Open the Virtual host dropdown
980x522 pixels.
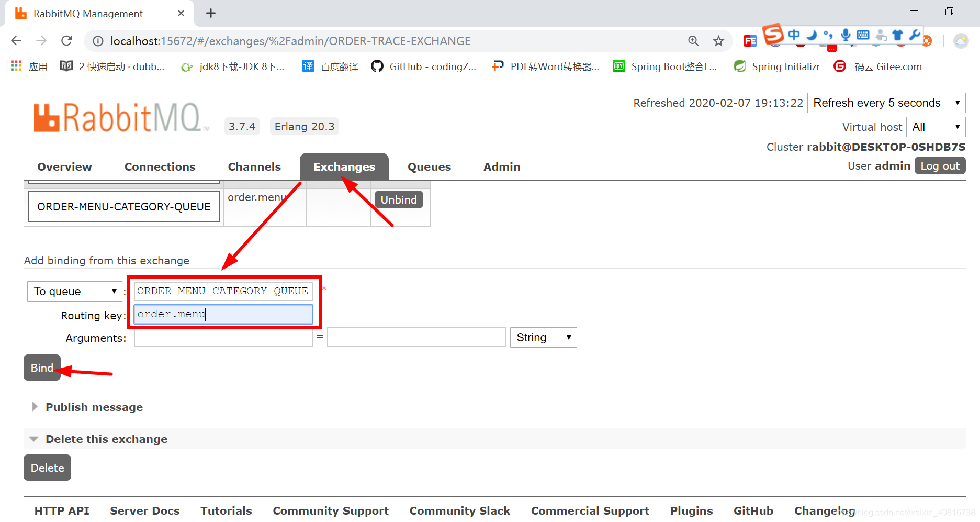936,127
